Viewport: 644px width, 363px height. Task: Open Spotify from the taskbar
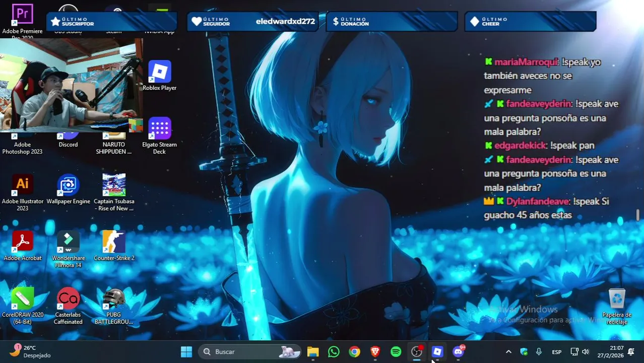[x=396, y=351]
